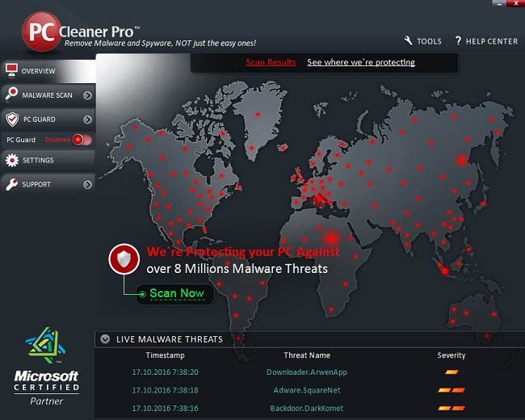525x420 pixels.
Task: Click the PC Guard shield icon
Action: [12, 119]
